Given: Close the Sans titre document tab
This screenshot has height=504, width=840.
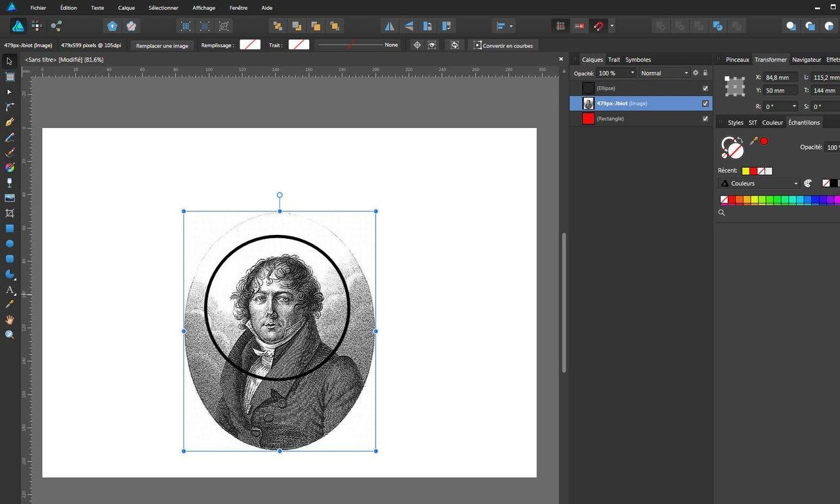Looking at the screenshot, I should 561,59.
